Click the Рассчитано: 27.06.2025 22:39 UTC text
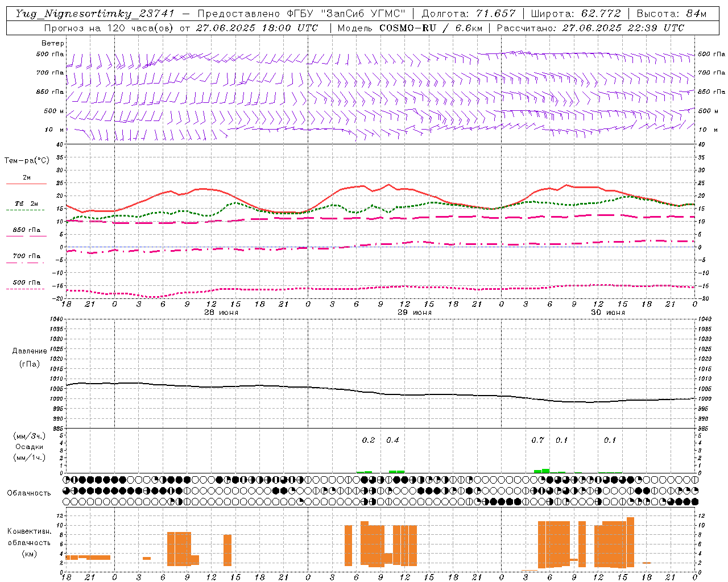The image size is (728, 582). (590, 28)
